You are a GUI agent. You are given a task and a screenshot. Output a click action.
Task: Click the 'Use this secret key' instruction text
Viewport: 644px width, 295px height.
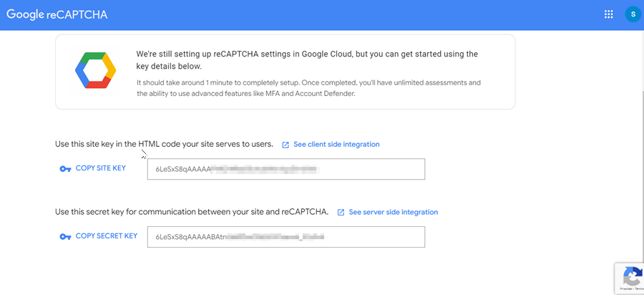[x=192, y=212]
